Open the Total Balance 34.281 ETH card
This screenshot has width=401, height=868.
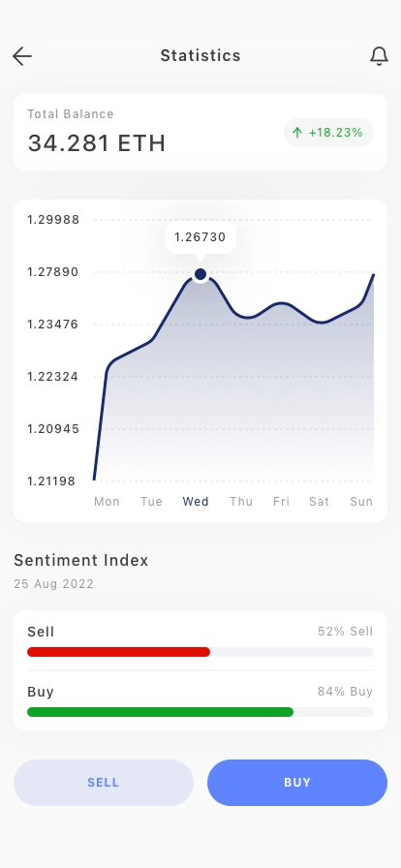click(x=200, y=133)
